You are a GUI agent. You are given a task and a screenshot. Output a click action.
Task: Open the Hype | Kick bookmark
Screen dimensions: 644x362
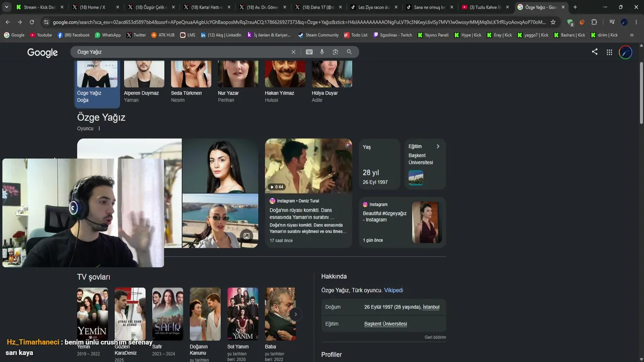pos(467,35)
